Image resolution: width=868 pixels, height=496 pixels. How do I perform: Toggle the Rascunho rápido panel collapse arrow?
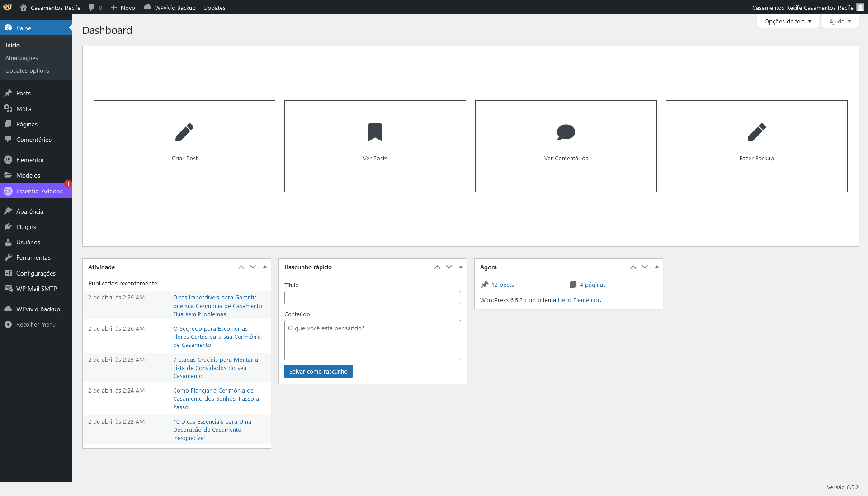[461, 267]
